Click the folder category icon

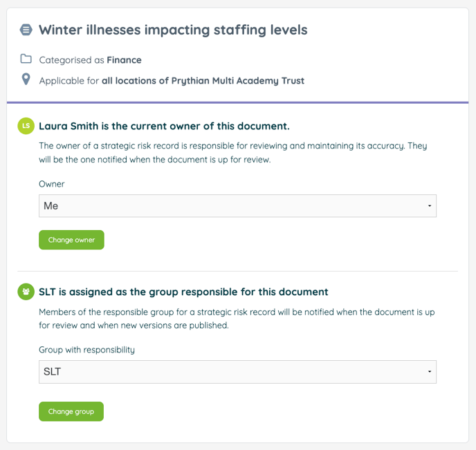point(26,59)
